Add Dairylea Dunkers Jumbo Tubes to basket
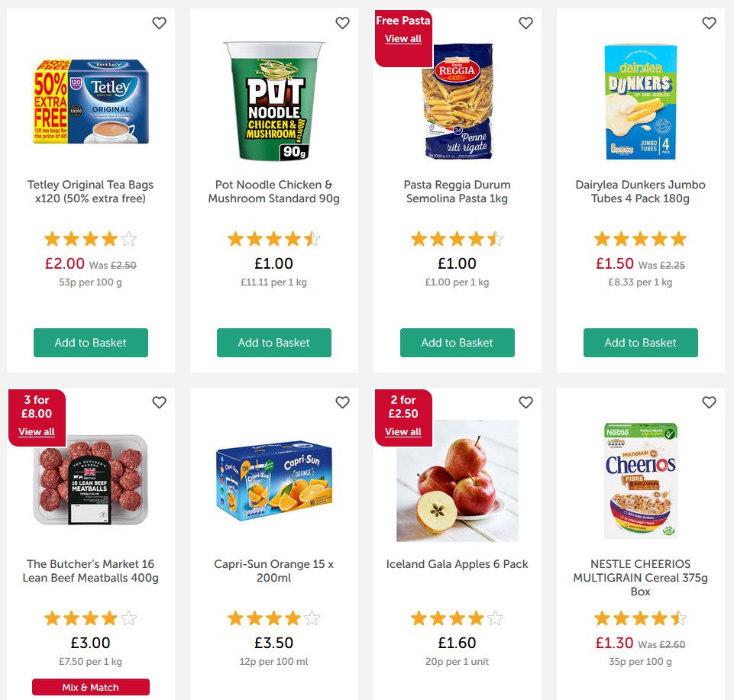 click(640, 343)
